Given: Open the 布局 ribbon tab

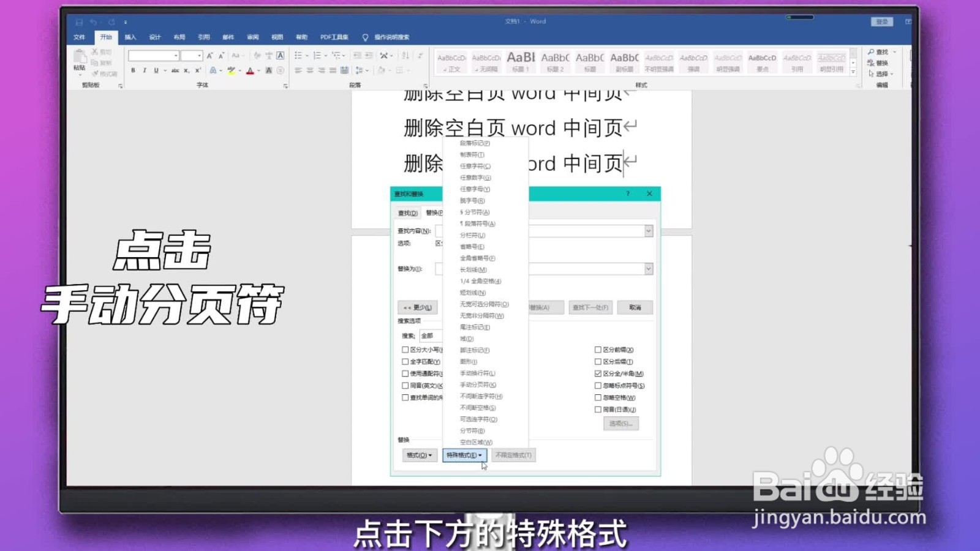Looking at the screenshot, I should click(179, 37).
